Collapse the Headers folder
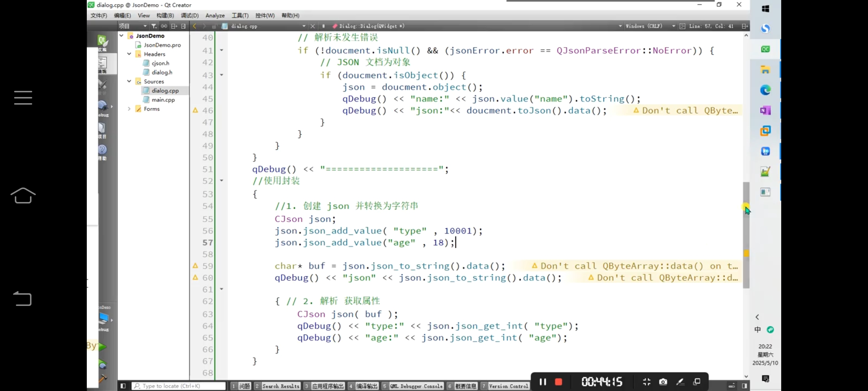The height and width of the screenshot is (391, 868). pyautogui.click(x=129, y=54)
